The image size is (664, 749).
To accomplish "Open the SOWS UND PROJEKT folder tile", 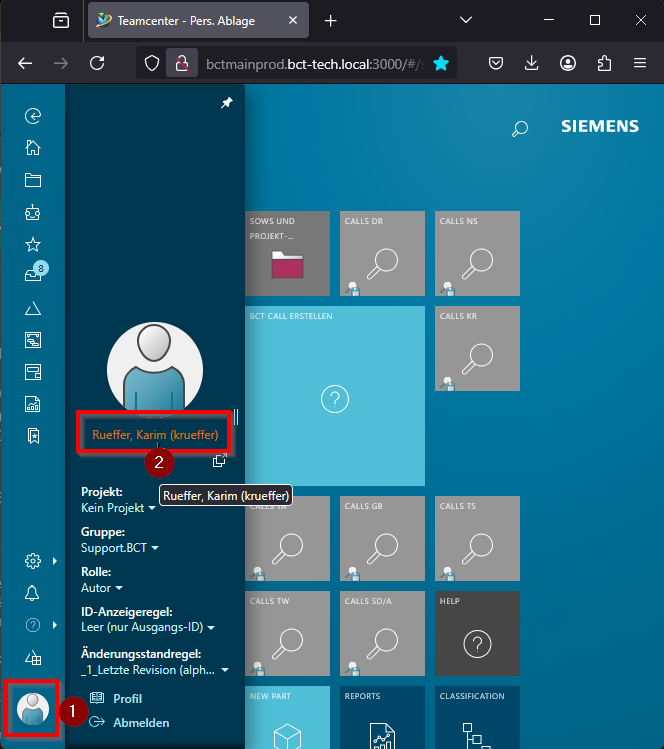I will 287,253.
